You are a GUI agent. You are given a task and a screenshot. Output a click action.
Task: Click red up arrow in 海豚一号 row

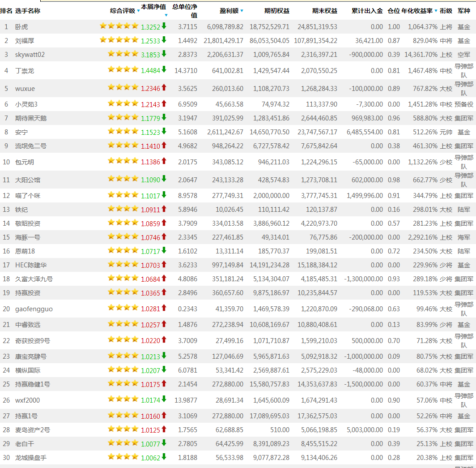pos(164,236)
